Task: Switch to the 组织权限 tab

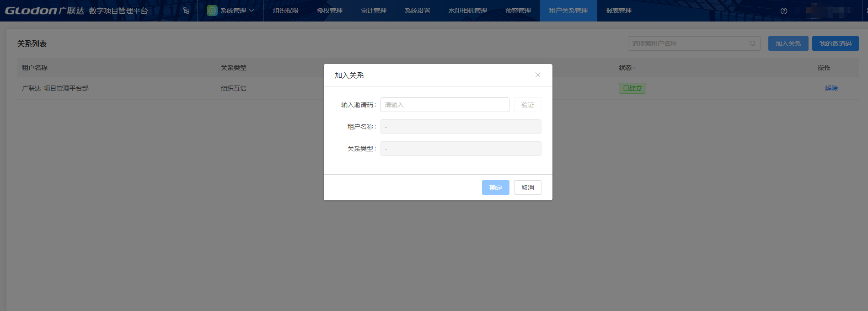Action: click(286, 11)
